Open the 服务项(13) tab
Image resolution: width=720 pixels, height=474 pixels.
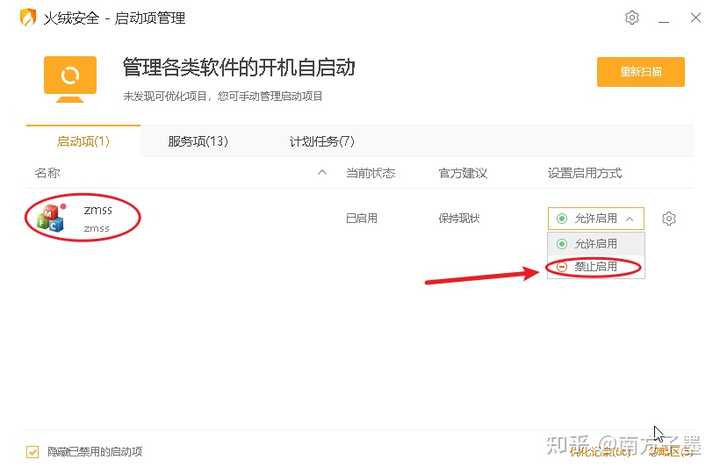198,141
